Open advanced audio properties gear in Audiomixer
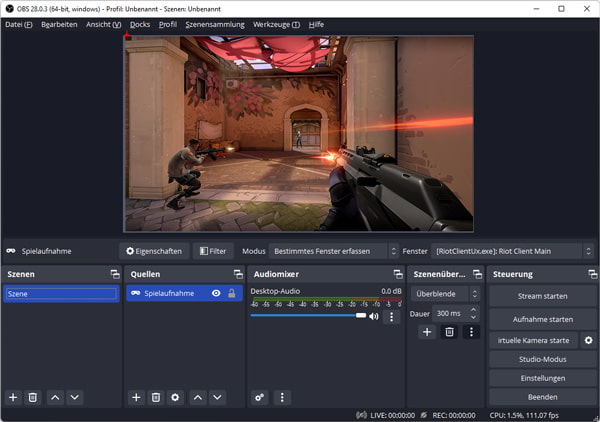600x422 pixels. [260, 397]
